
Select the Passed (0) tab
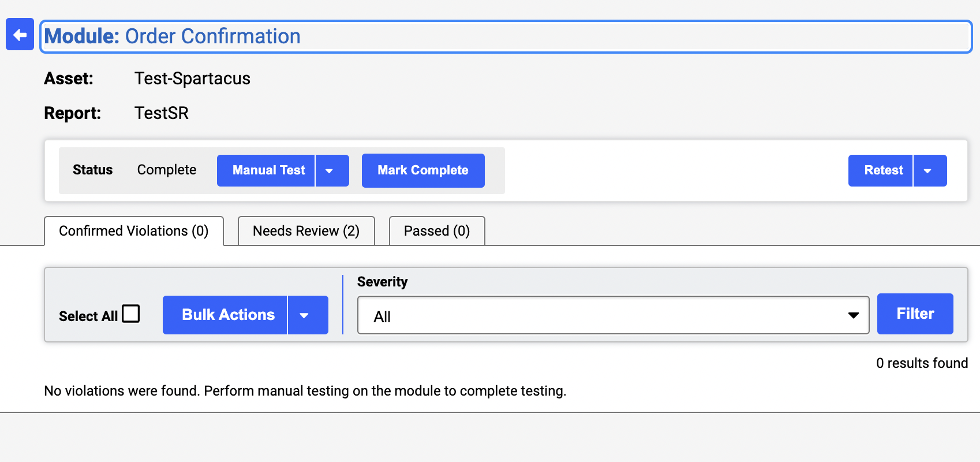(437, 231)
